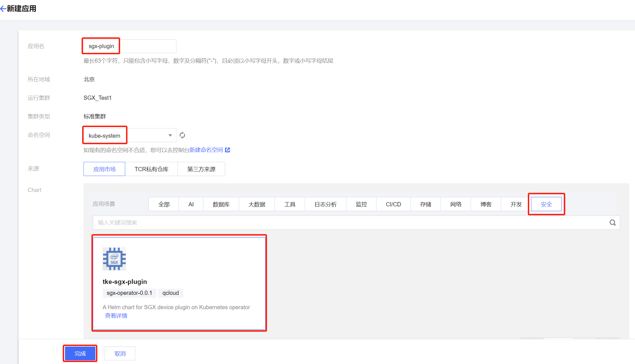The height and width of the screenshot is (364, 635).
Task: Click the sgx-operator-0.0.1 tag
Action: 129,293
